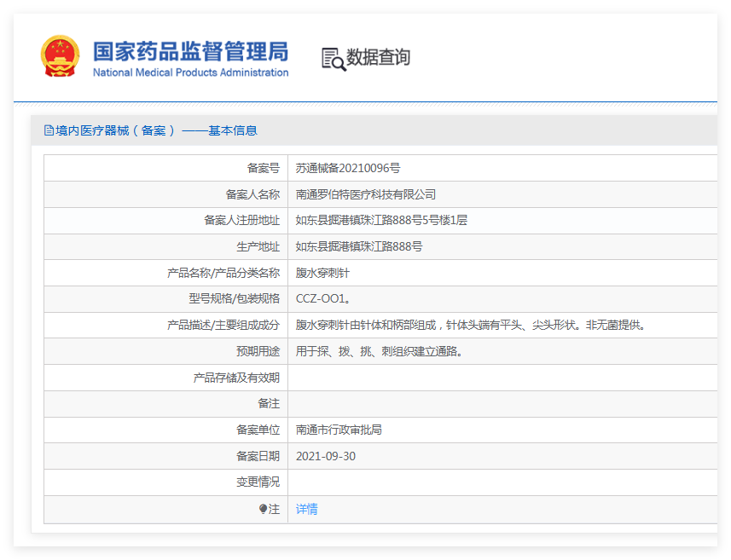This screenshot has height=560, width=731.
Task: Click the document icon beside 境内医疗器械
Action: tap(49, 130)
